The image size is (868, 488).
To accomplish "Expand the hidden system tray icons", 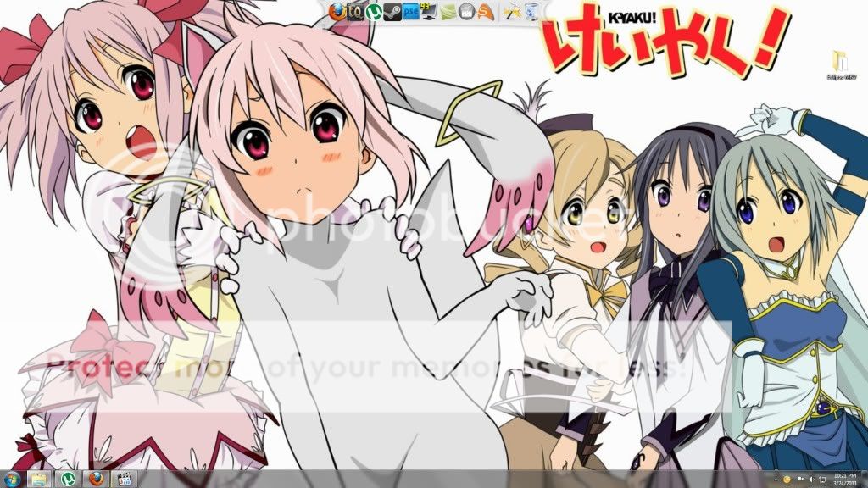I will 776,480.
